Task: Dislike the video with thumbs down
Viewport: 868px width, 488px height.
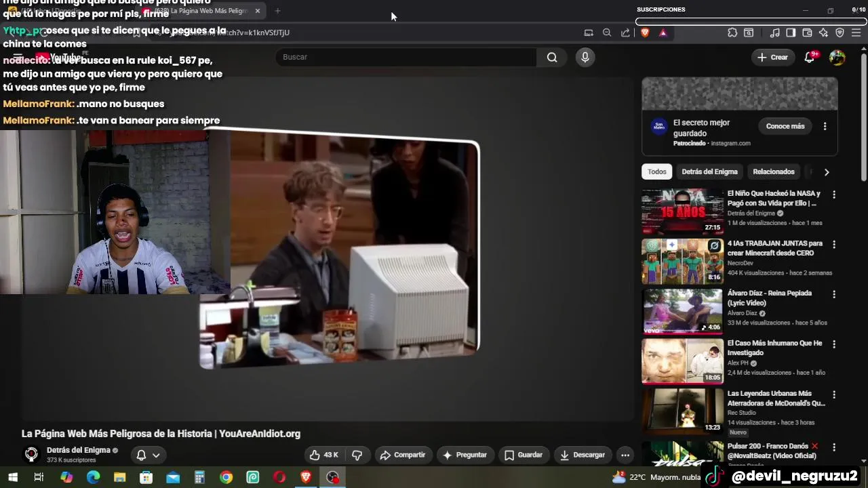Action: click(x=357, y=455)
